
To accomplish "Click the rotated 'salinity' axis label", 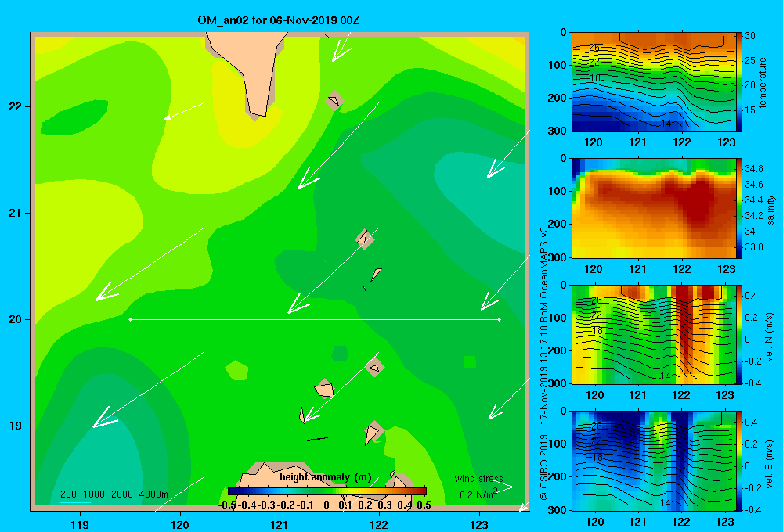I will click(x=770, y=210).
